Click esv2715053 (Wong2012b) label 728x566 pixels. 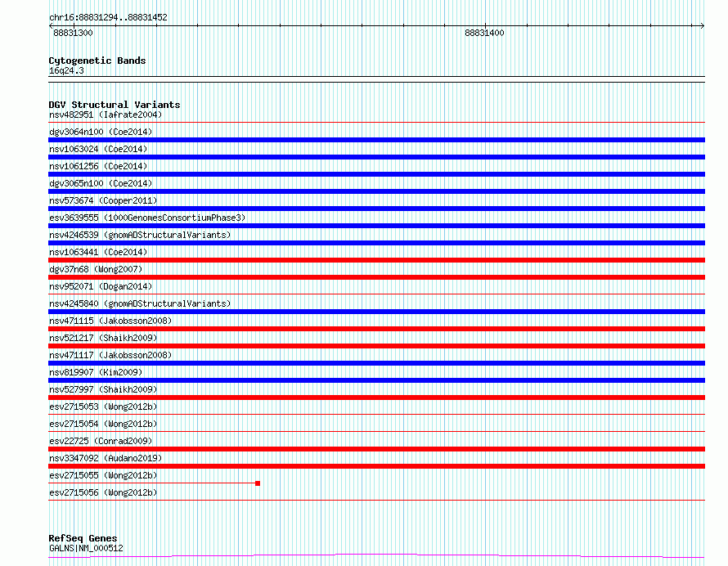click(x=103, y=407)
